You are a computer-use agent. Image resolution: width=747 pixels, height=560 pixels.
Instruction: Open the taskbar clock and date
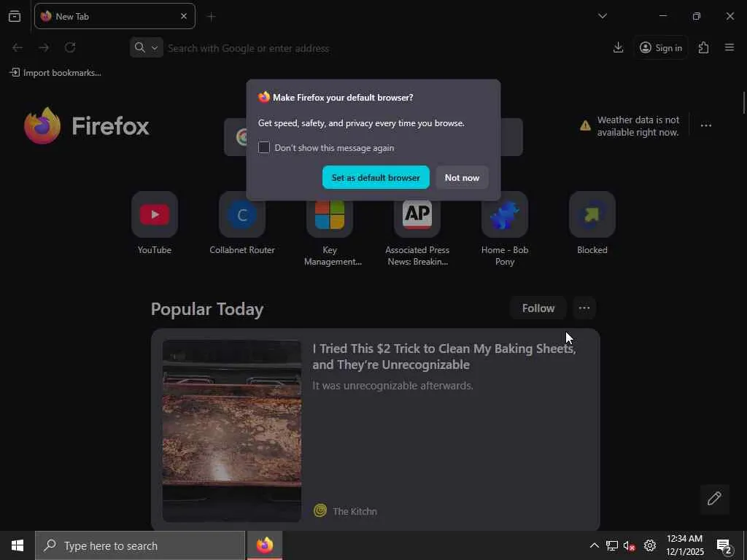click(x=684, y=545)
